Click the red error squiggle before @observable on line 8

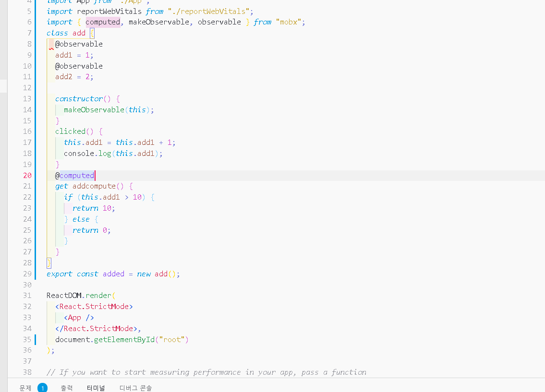[51, 48]
